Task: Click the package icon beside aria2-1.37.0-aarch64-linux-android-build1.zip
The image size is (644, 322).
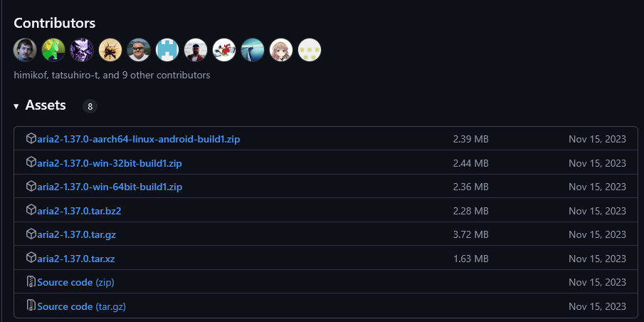Action: coord(31,139)
